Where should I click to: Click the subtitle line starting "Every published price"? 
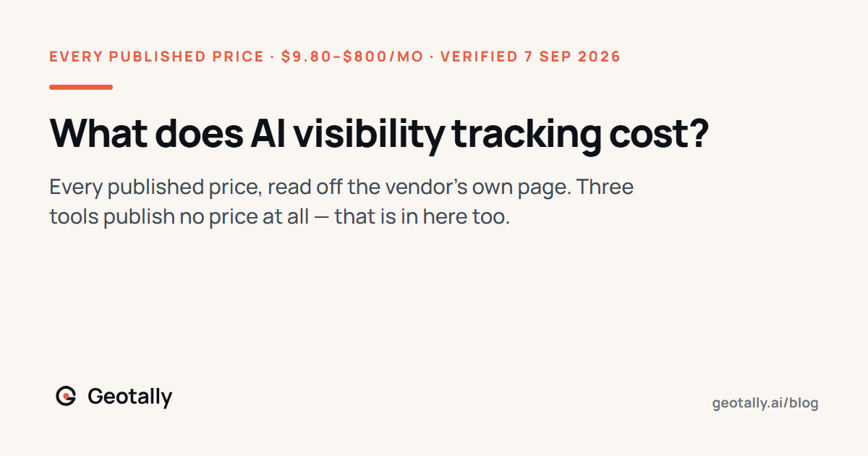(341, 187)
